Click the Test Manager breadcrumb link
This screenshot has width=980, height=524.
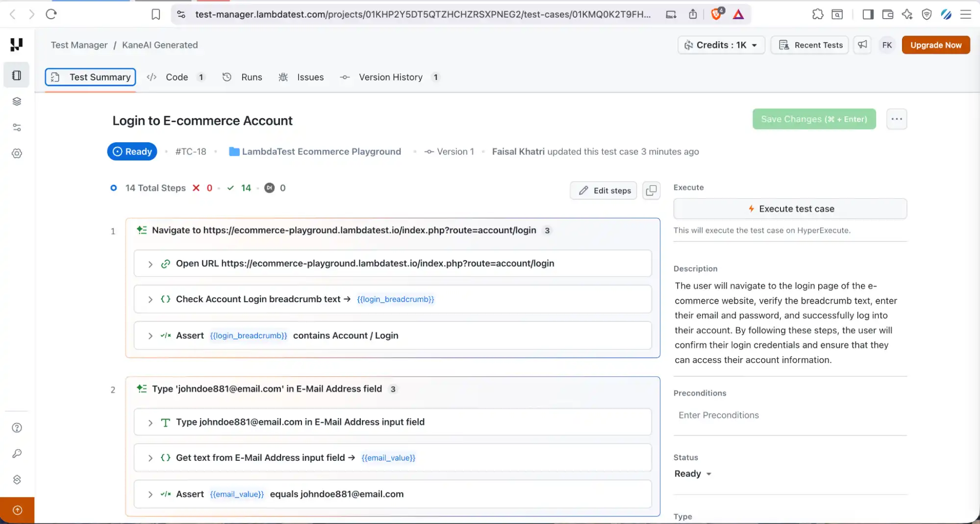79,45
